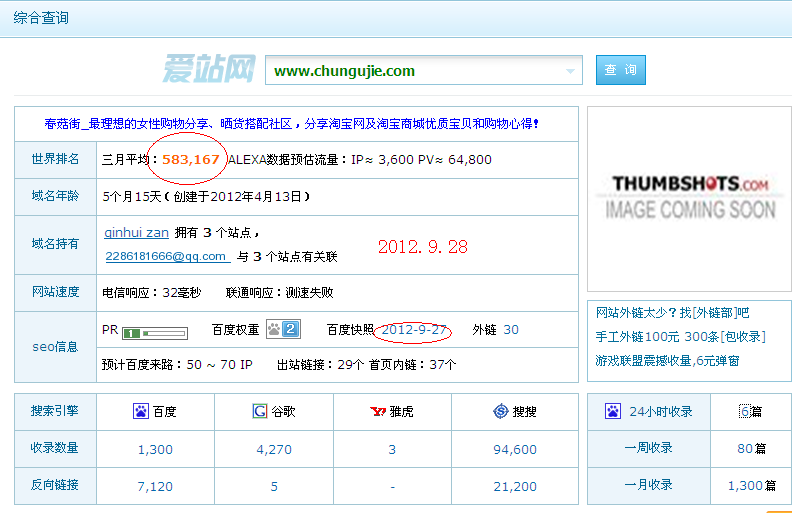Click the Alexa rank 583,167 link

(191, 159)
